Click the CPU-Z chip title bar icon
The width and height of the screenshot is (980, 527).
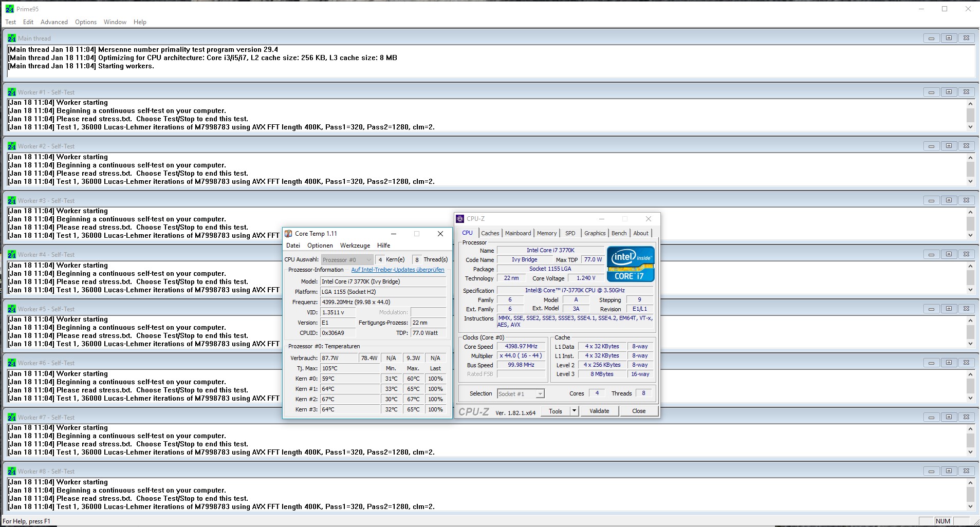click(x=460, y=219)
